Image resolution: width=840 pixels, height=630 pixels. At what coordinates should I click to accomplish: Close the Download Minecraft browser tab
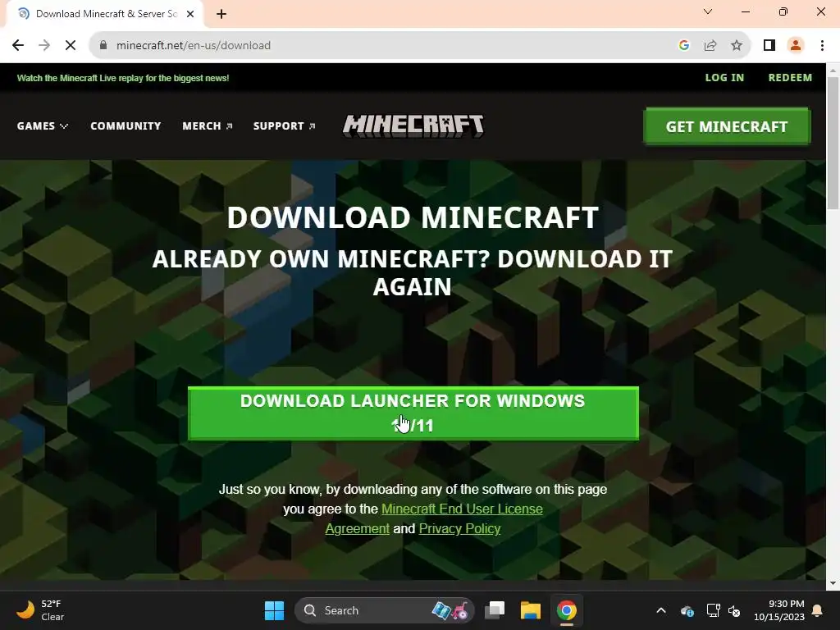[x=190, y=14]
